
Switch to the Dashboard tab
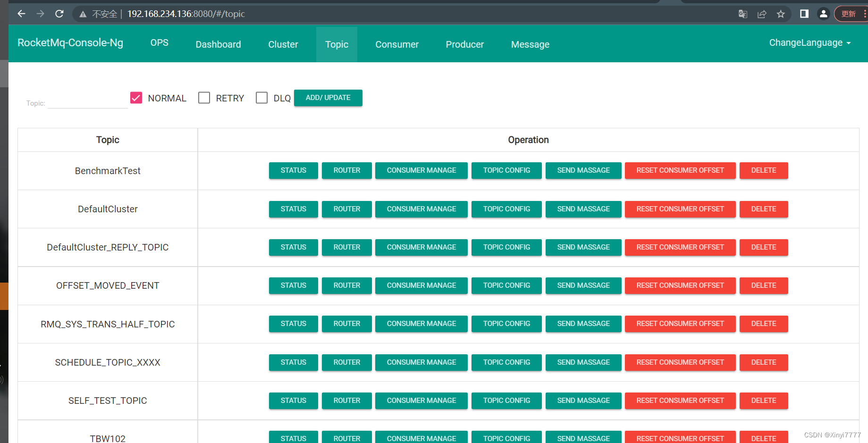219,44
